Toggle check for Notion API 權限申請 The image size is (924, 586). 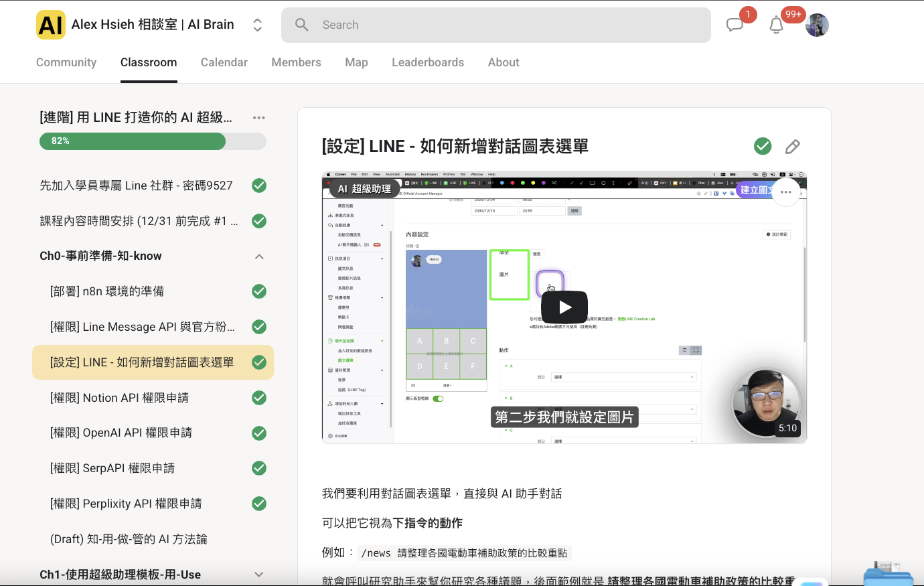(259, 398)
